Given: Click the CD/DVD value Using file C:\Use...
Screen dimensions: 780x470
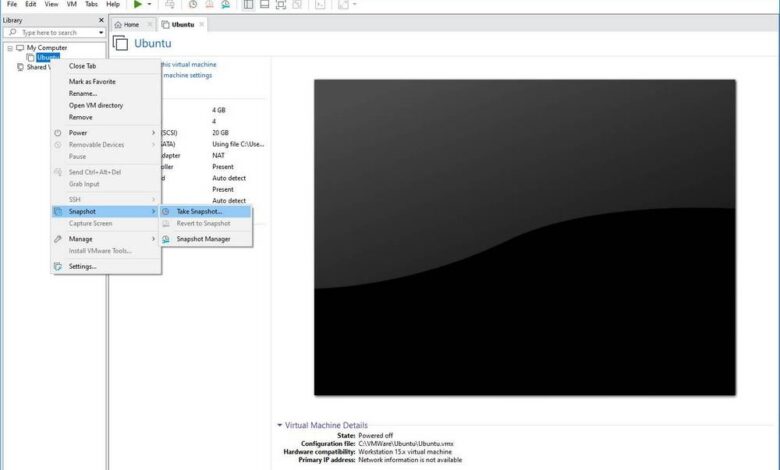Looking at the screenshot, I should tap(238, 144).
